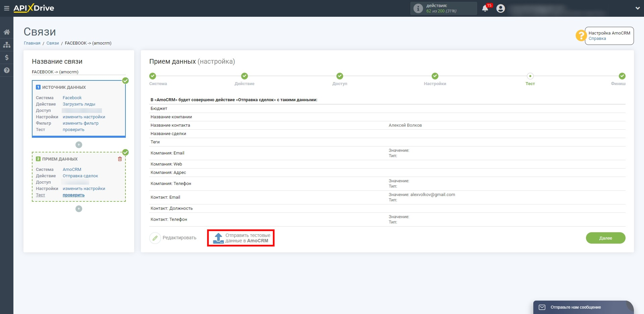The height and width of the screenshot is (314, 644).
Task: Click the Редактировать pencil icon
Action: coord(155,238)
